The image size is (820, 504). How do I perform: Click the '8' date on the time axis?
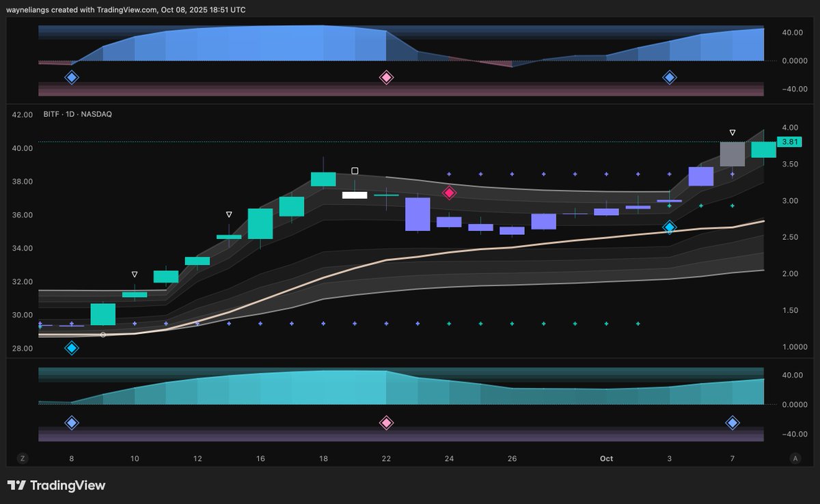[x=72, y=459]
